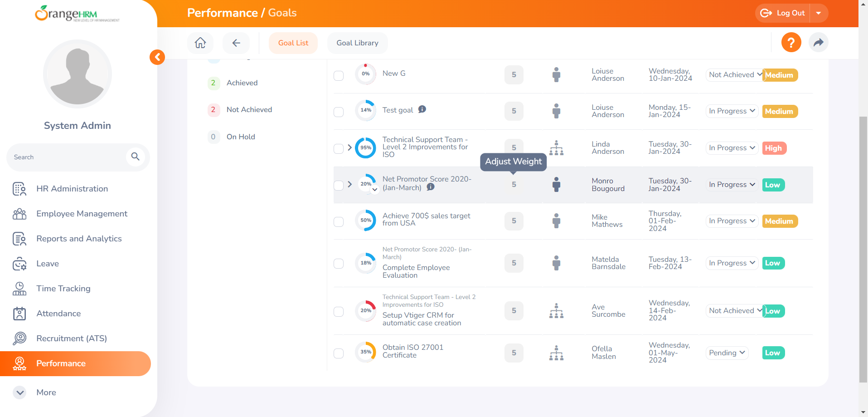Image resolution: width=868 pixels, height=417 pixels.
Task: Tick the Obtain ISO 27001 Certificate checkbox
Action: pyautogui.click(x=339, y=353)
